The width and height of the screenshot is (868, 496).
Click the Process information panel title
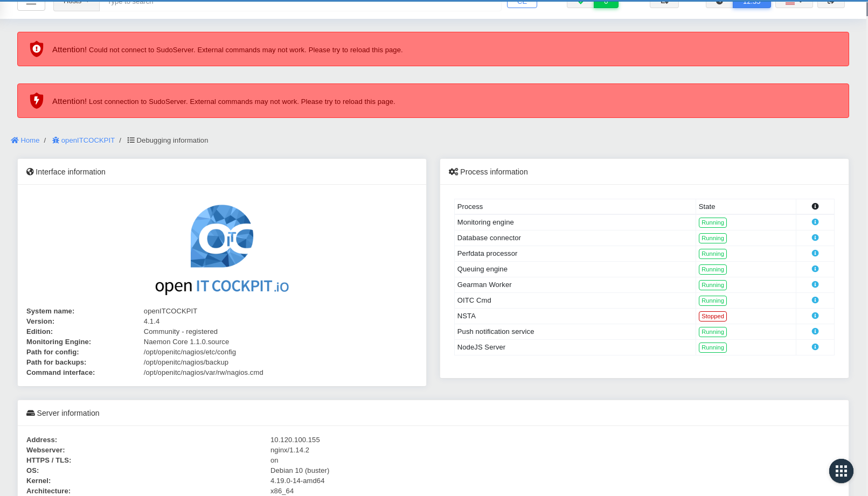488,172
